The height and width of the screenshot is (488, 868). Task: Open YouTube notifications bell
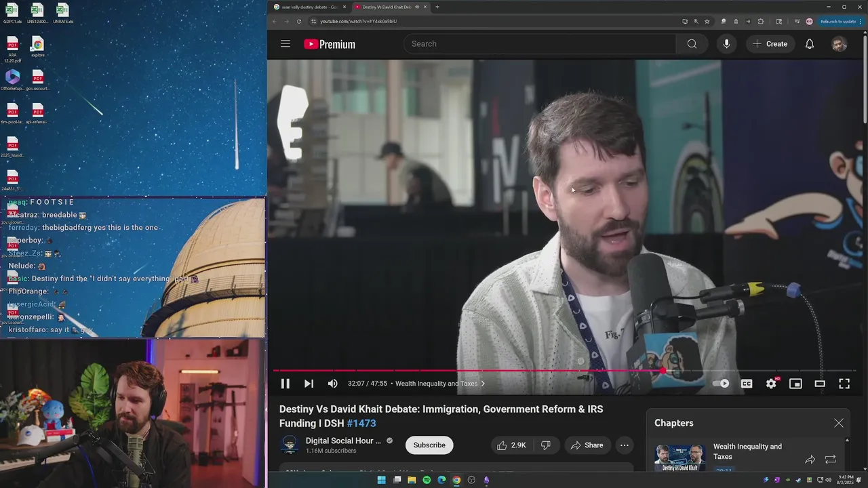[x=810, y=44]
